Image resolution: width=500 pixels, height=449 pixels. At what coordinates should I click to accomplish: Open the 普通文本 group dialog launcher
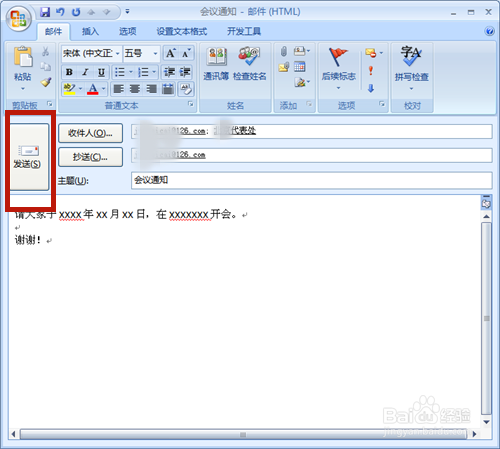tap(191, 104)
